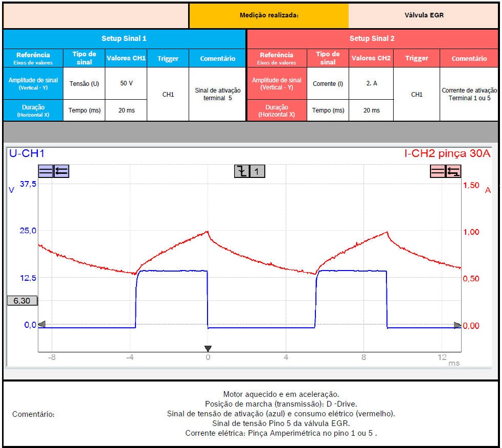This screenshot has height=448, width=502.
Task: Click the Válvula EGR cell
Action: [x=424, y=15]
